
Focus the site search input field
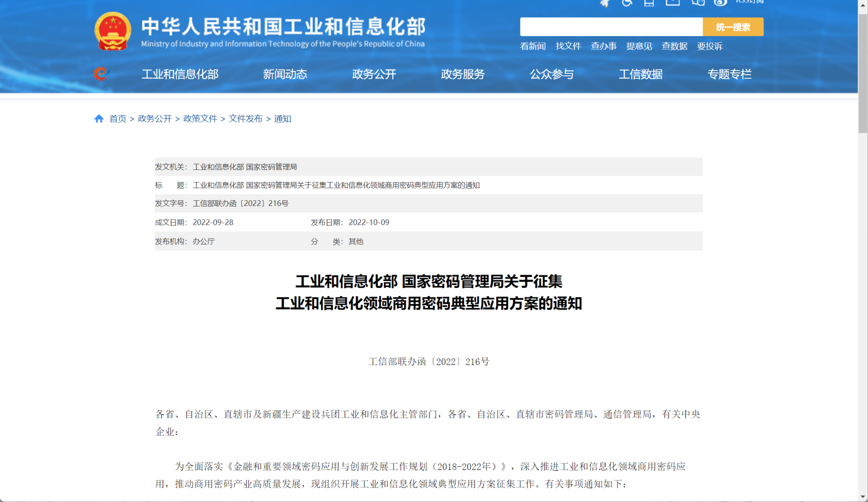coord(611,27)
